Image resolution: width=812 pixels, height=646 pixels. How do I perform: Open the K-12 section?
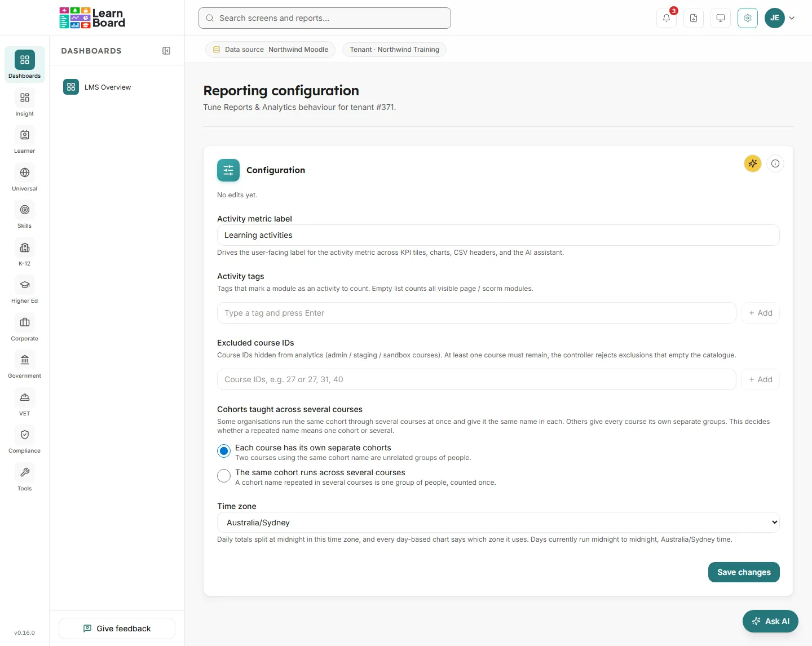[x=25, y=253]
